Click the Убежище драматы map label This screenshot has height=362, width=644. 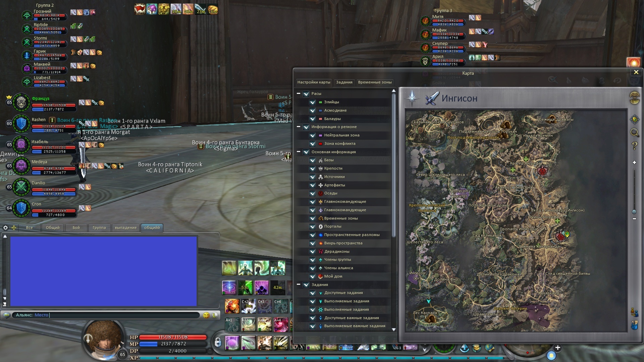click(x=555, y=120)
